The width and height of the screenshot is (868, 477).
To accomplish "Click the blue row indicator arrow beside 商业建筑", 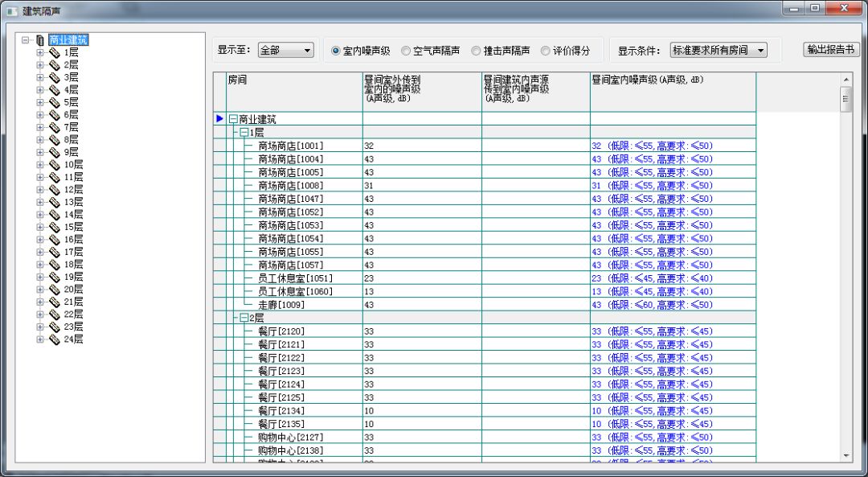I will click(x=219, y=119).
